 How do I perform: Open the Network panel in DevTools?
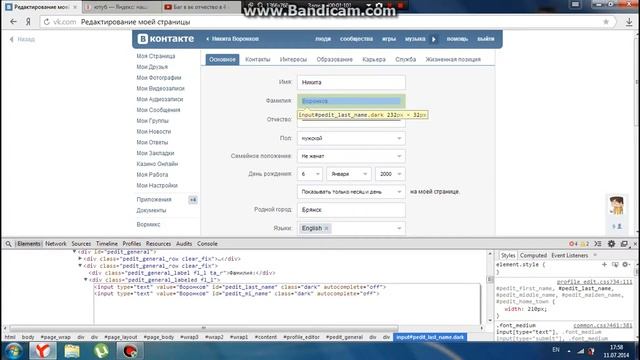click(x=56, y=244)
